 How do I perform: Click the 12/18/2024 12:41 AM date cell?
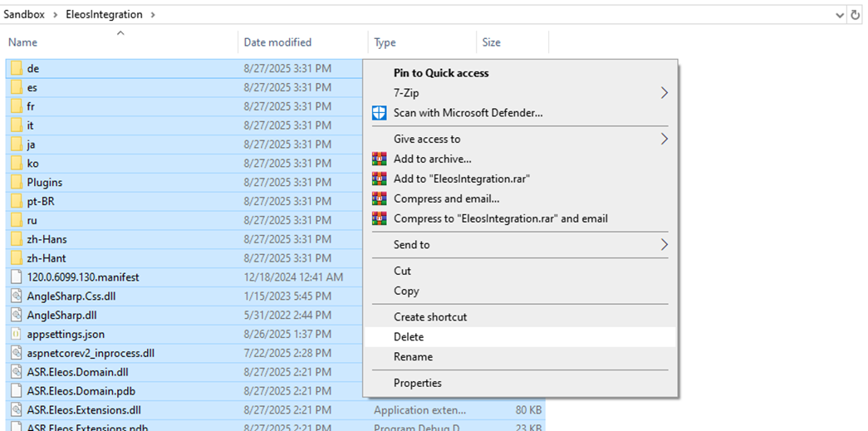[293, 277]
